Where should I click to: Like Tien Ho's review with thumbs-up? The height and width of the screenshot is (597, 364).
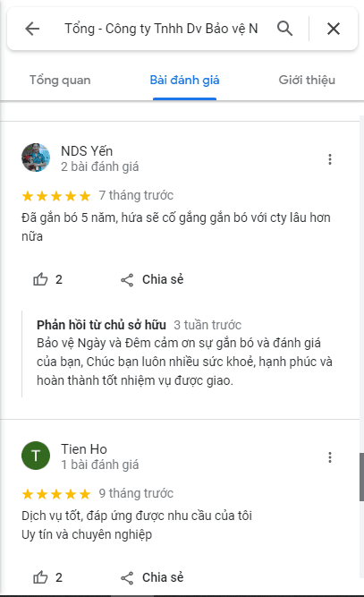[40, 577]
